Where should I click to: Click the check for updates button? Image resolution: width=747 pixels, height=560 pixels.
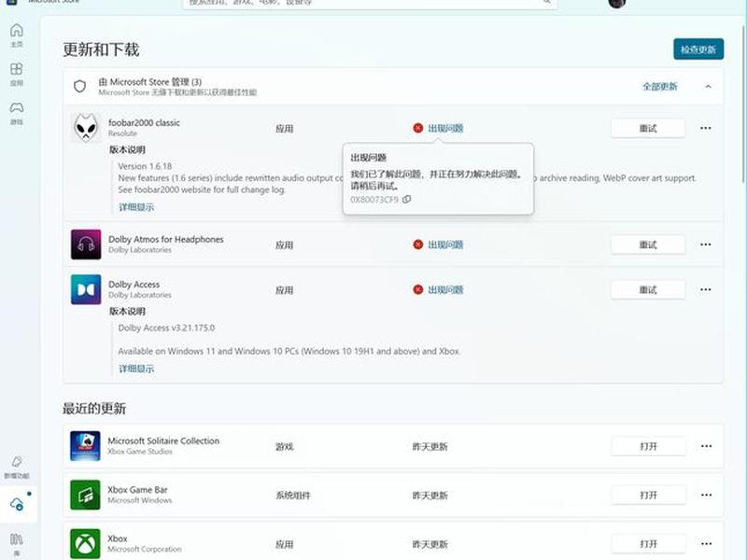tap(698, 49)
